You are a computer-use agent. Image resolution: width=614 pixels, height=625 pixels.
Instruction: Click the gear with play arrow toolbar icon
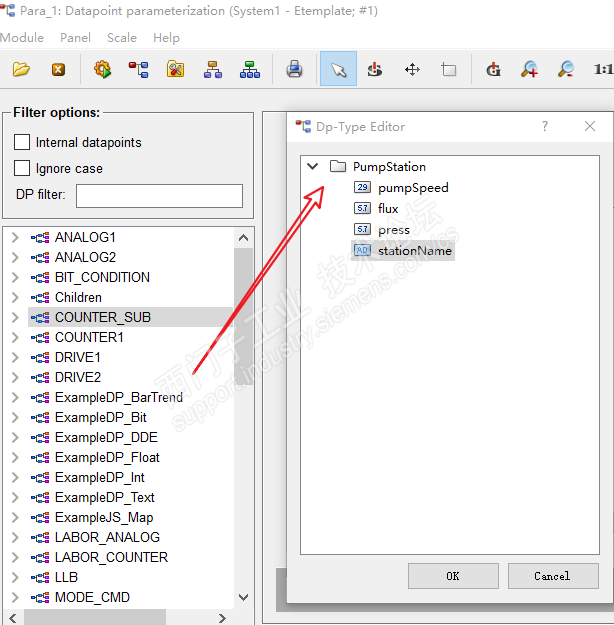coord(102,69)
